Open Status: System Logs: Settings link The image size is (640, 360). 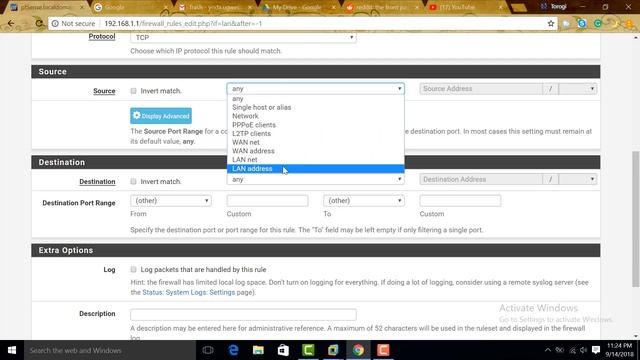(x=189, y=292)
